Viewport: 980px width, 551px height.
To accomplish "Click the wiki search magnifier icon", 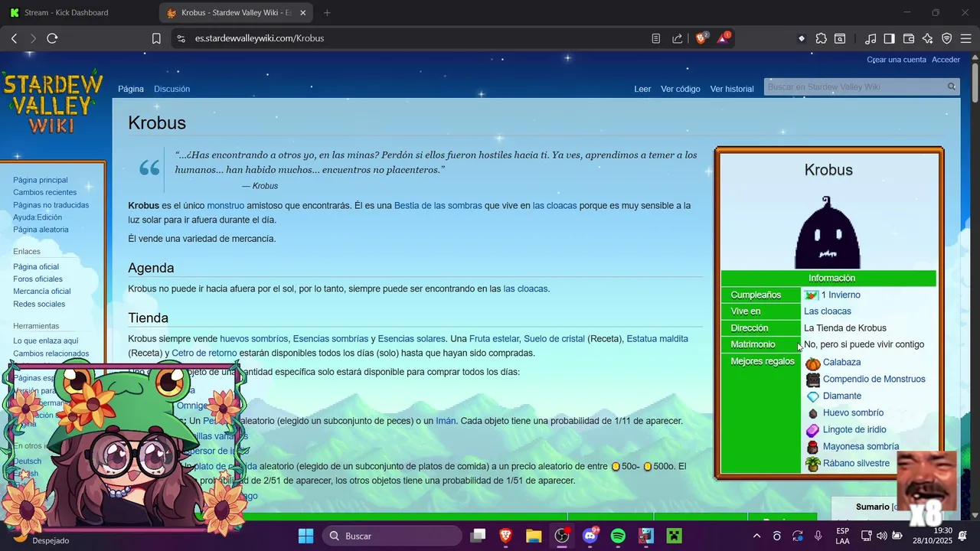I will point(952,86).
